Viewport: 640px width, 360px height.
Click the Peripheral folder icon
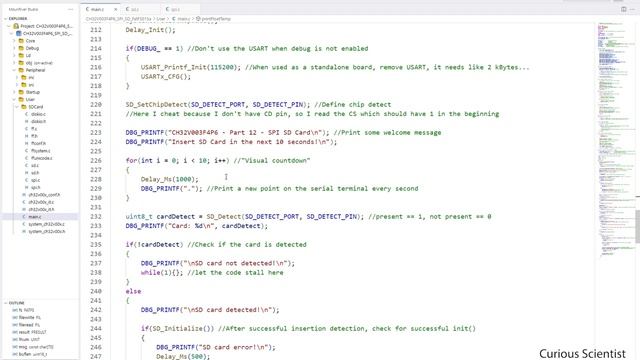21,70
